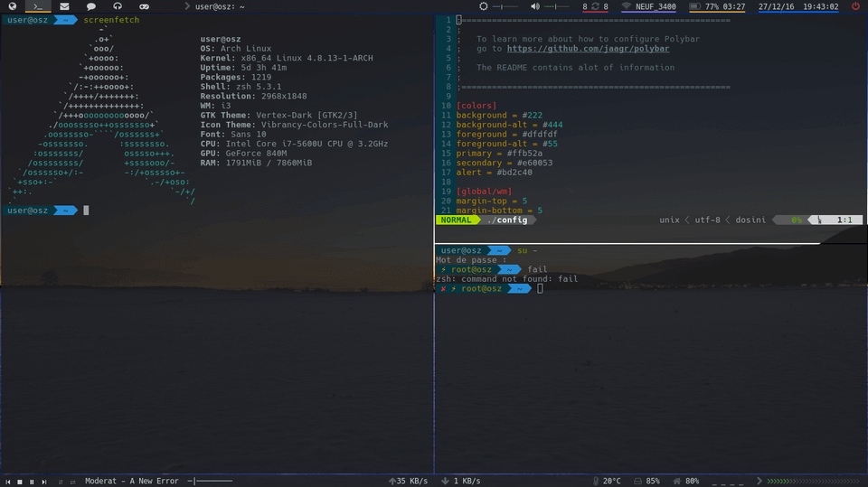
Task: Switch to the web browser workspace (globe icon)
Action: pyautogui.click(x=12, y=6)
